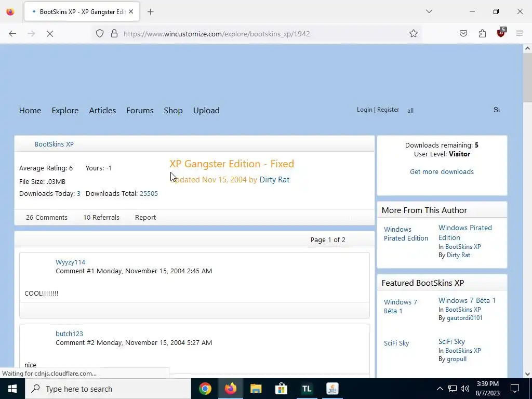Go back to the previous page
The width and height of the screenshot is (532, 399).
12,34
